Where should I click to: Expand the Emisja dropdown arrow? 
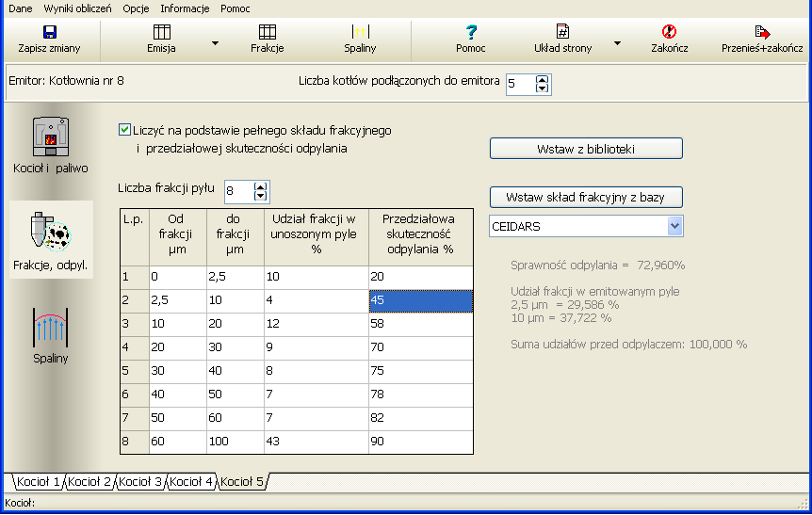215,43
